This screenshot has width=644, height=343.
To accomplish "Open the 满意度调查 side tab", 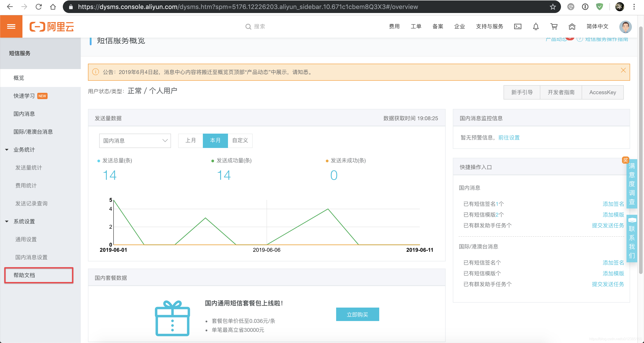I will [631, 184].
